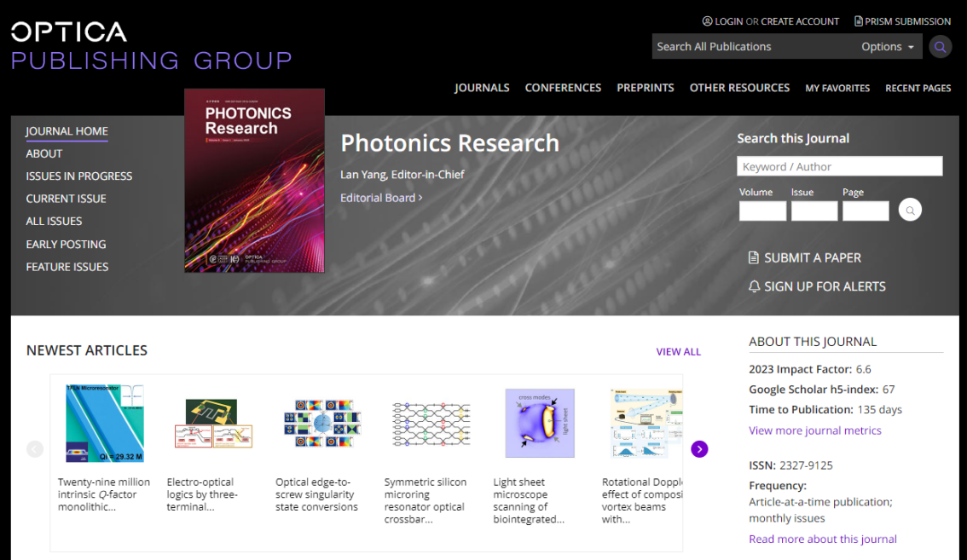Click the Photonics Research journal heading

click(x=449, y=144)
